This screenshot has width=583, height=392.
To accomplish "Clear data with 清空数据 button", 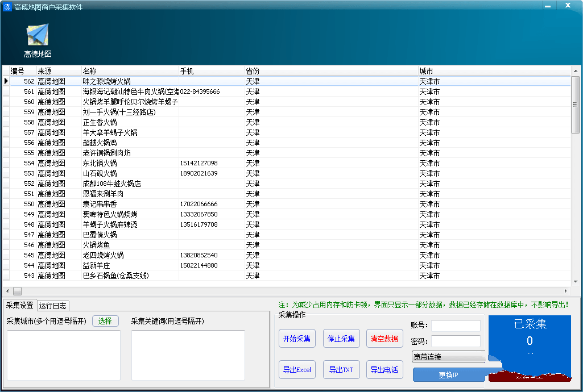I will tap(384, 339).
